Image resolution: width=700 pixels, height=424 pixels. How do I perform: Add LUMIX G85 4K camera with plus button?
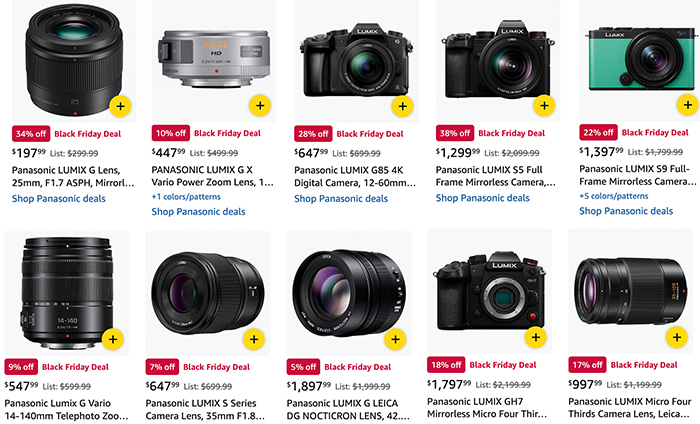tap(403, 106)
